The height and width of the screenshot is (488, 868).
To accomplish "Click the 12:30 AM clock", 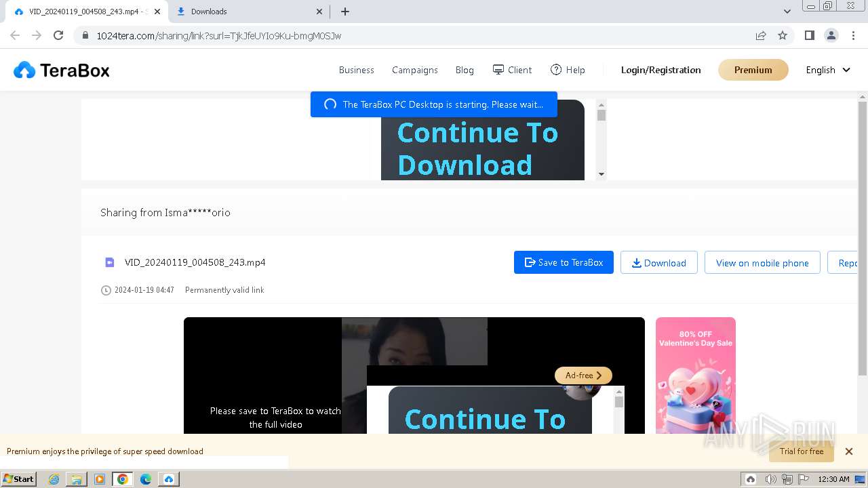I will [x=833, y=479].
